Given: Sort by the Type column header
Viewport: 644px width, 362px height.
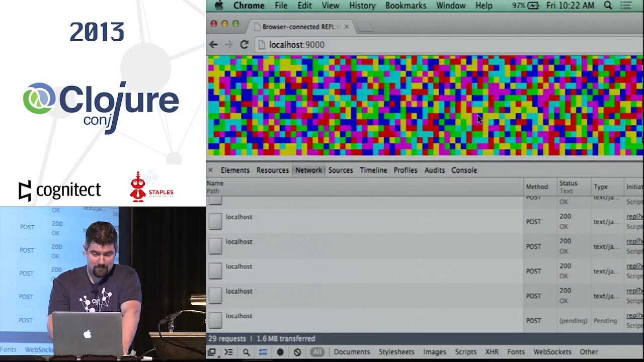Looking at the screenshot, I should click(x=607, y=187).
